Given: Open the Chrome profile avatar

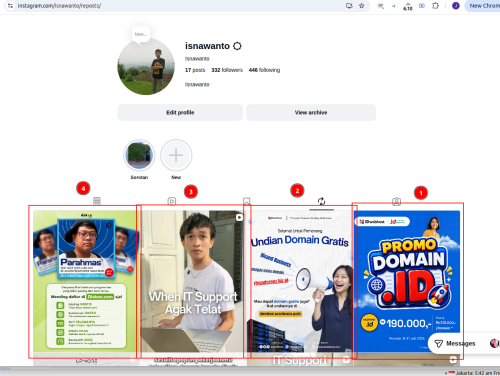Looking at the screenshot, I should pyautogui.click(x=456, y=6).
